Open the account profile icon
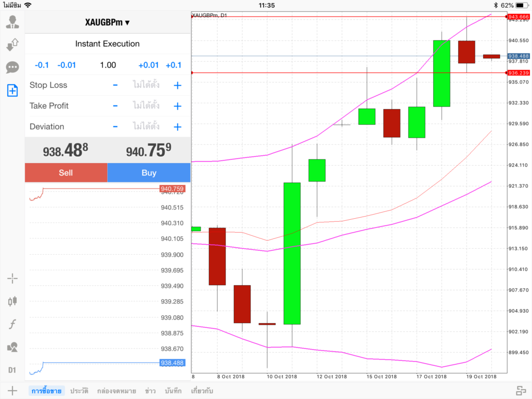The image size is (532, 399). 12,22
